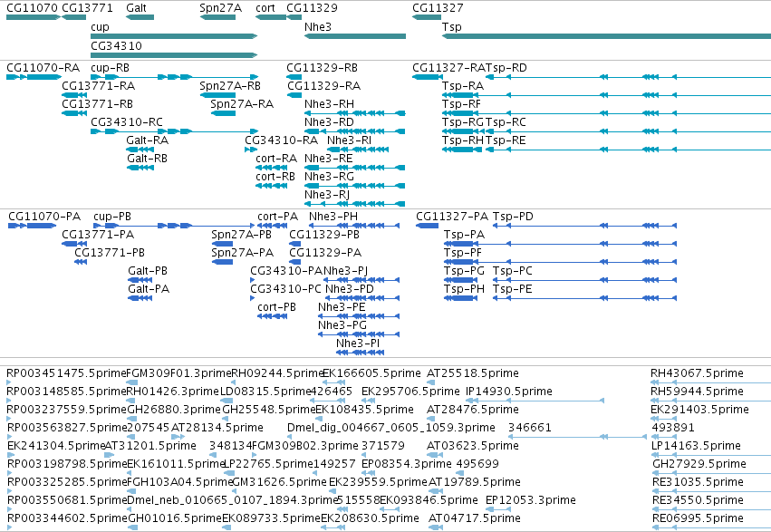The image size is (771, 532).
Task: Click the Spn27A-RB transcript label
Action: pyautogui.click(x=230, y=86)
